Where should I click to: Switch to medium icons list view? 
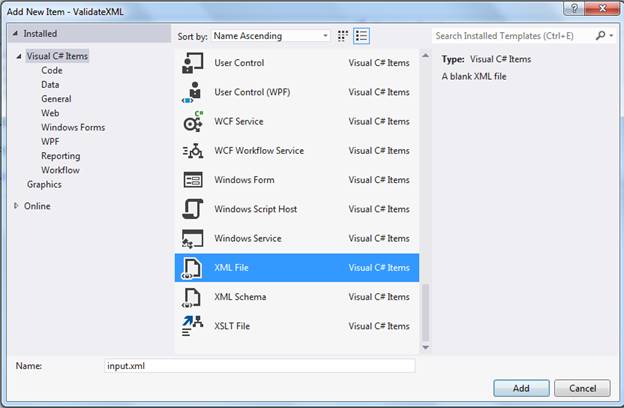click(x=361, y=36)
